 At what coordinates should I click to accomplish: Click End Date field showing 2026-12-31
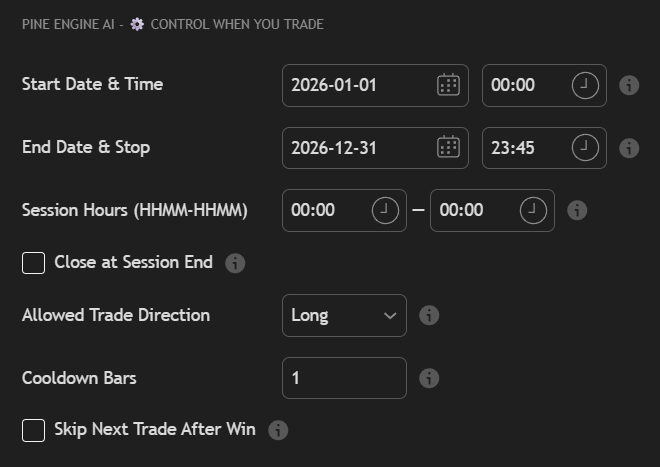pyautogui.click(x=355, y=148)
